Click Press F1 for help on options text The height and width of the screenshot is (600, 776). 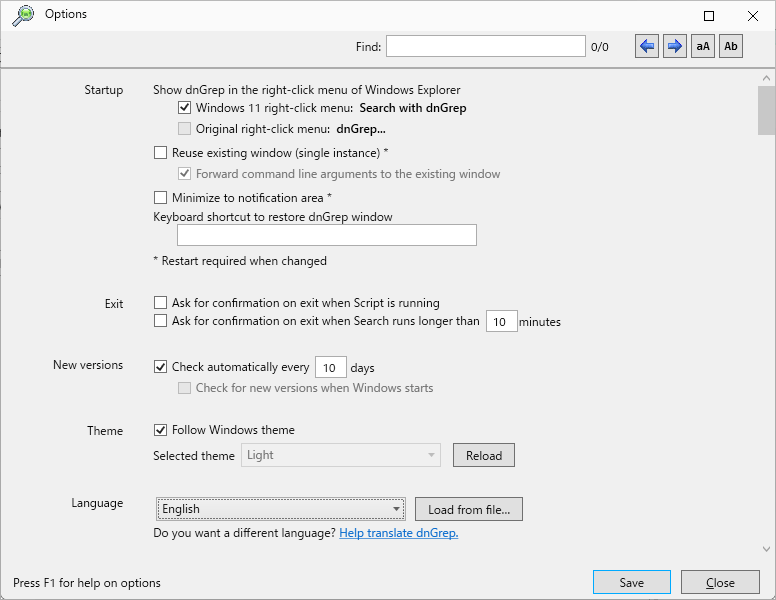click(x=87, y=583)
